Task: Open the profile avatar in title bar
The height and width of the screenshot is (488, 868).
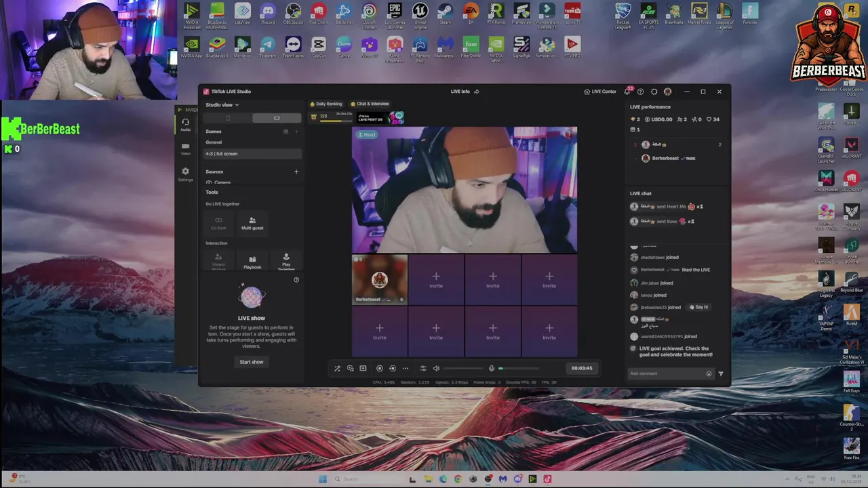Action: click(x=667, y=91)
